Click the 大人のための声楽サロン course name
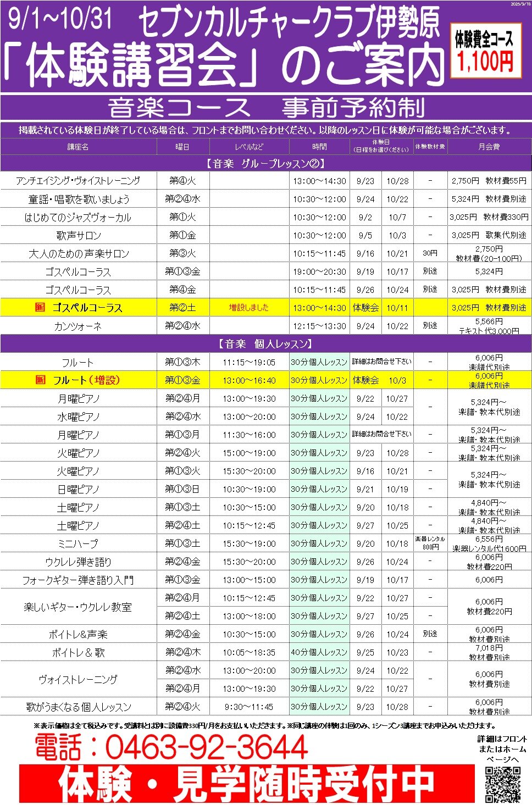Screen dimensions: 532x805 coord(78,253)
